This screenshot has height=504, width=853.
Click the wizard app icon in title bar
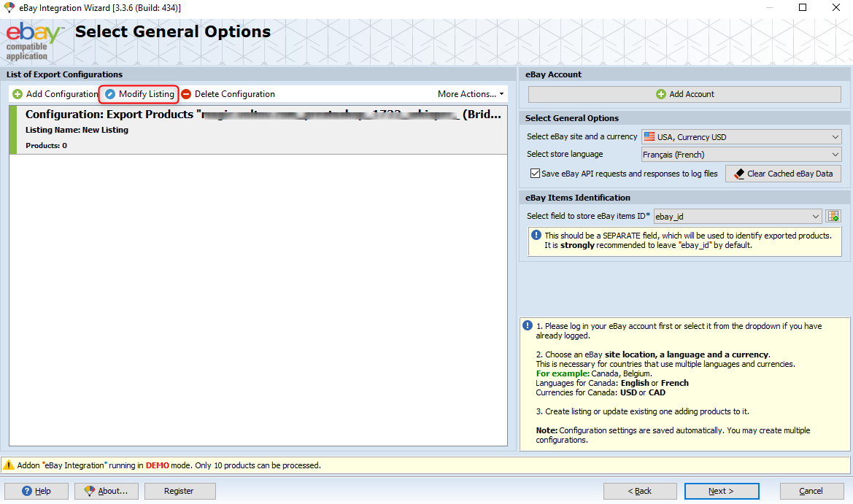click(x=9, y=7)
